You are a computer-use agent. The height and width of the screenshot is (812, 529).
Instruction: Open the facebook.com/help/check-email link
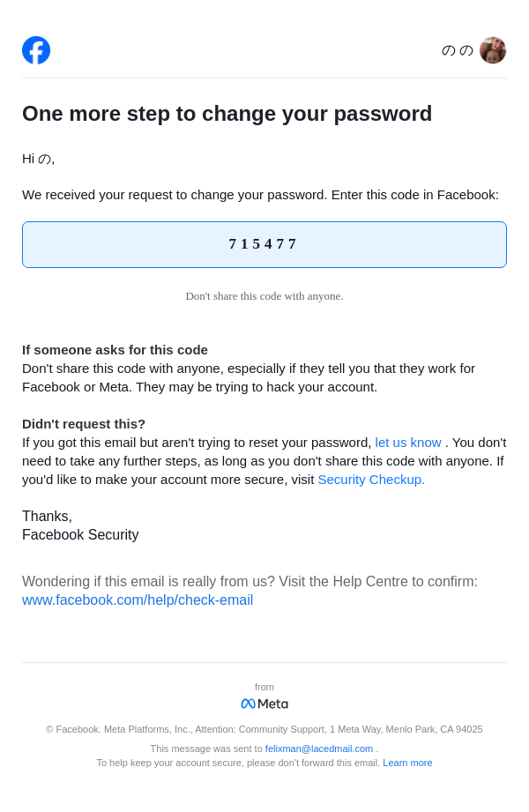pos(138,600)
